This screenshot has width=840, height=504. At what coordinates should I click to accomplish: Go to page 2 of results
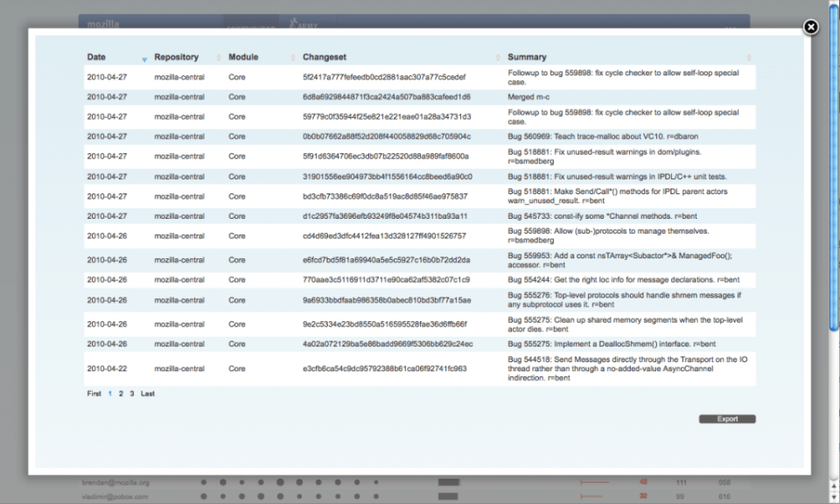121,394
